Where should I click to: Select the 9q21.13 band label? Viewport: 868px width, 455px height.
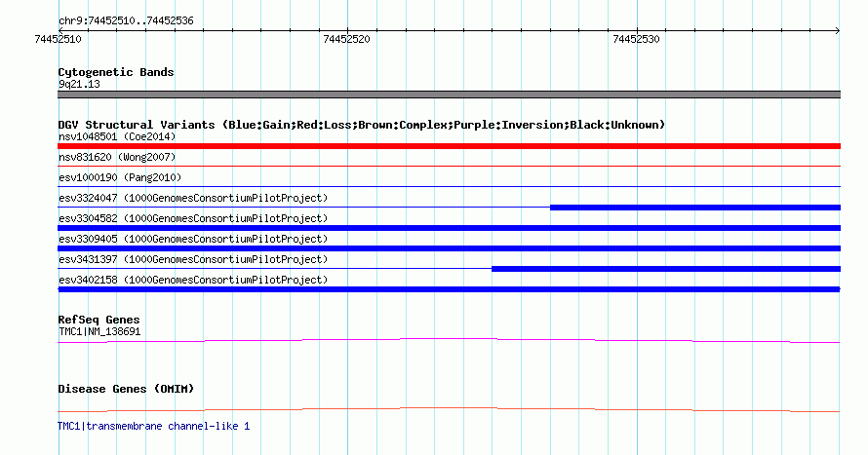[79, 84]
